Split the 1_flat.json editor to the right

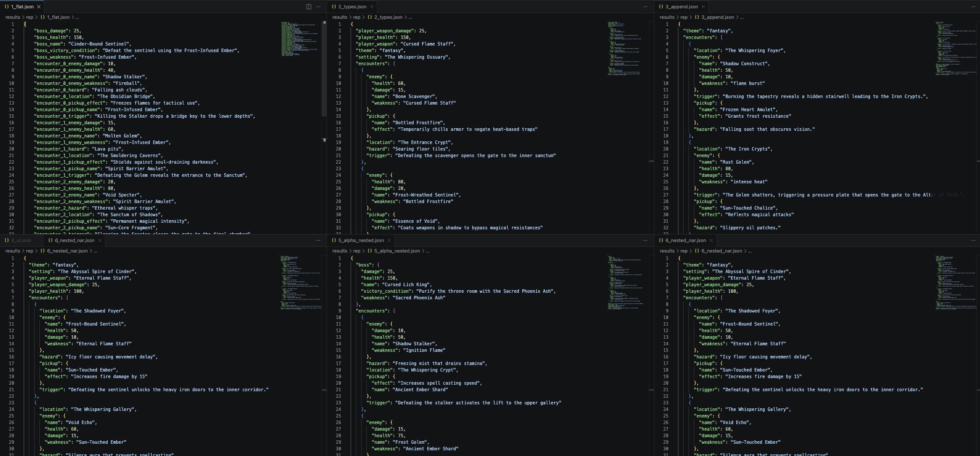[309, 7]
